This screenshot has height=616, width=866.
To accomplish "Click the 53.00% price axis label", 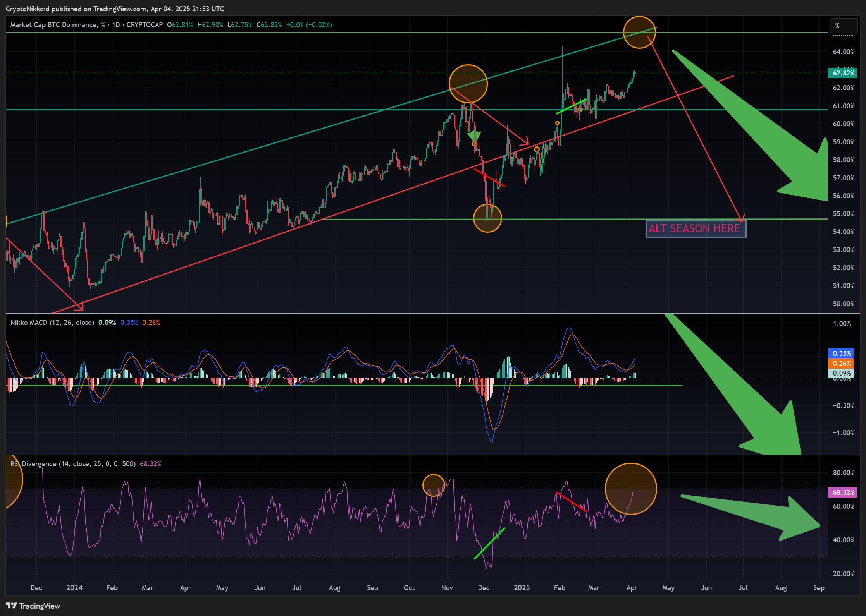I will point(844,250).
